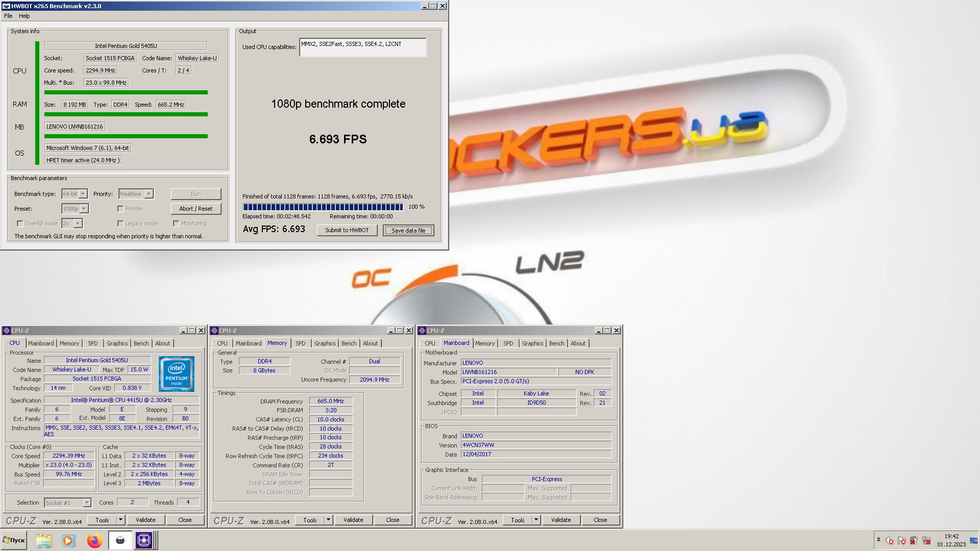980x551 pixels.
Task: Click Submit to HWBOT button
Action: [347, 230]
